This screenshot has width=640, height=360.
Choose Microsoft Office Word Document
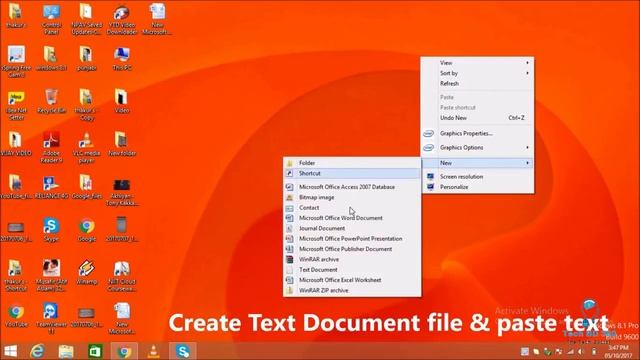point(352,218)
